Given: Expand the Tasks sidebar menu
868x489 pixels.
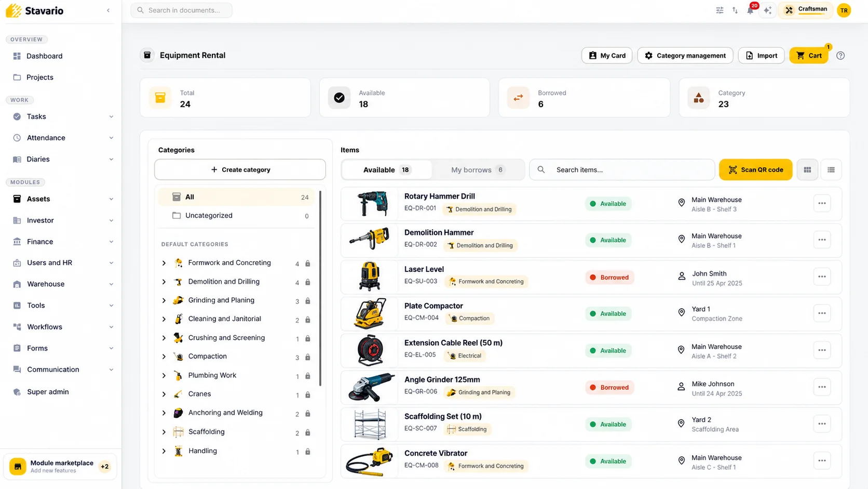Looking at the screenshot, I should pos(111,116).
